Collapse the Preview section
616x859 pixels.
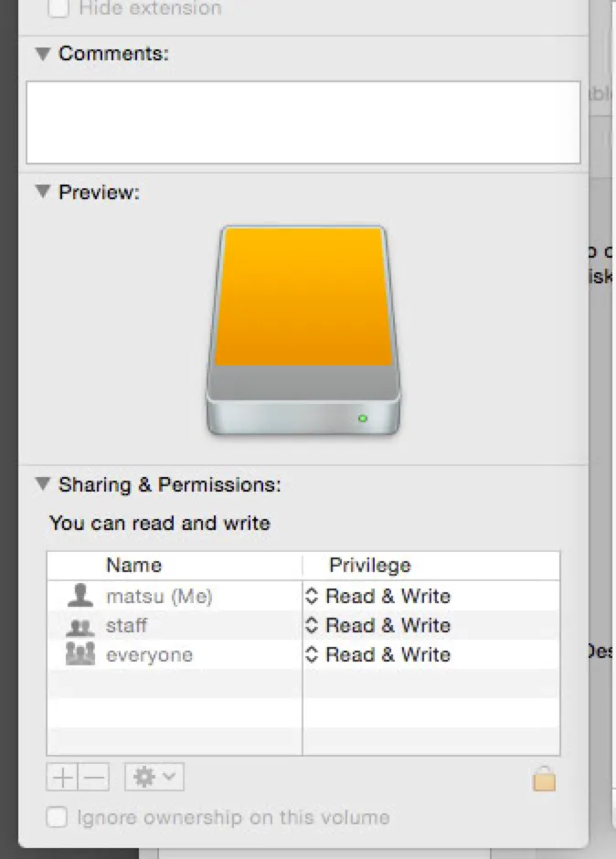42,192
